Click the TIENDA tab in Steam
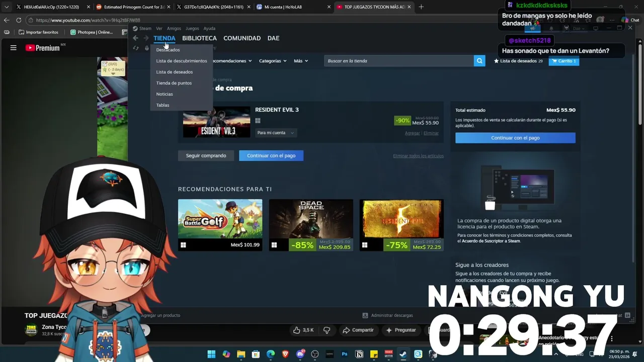Image resolution: width=644 pixels, height=362 pixels. tap(165, 38)
